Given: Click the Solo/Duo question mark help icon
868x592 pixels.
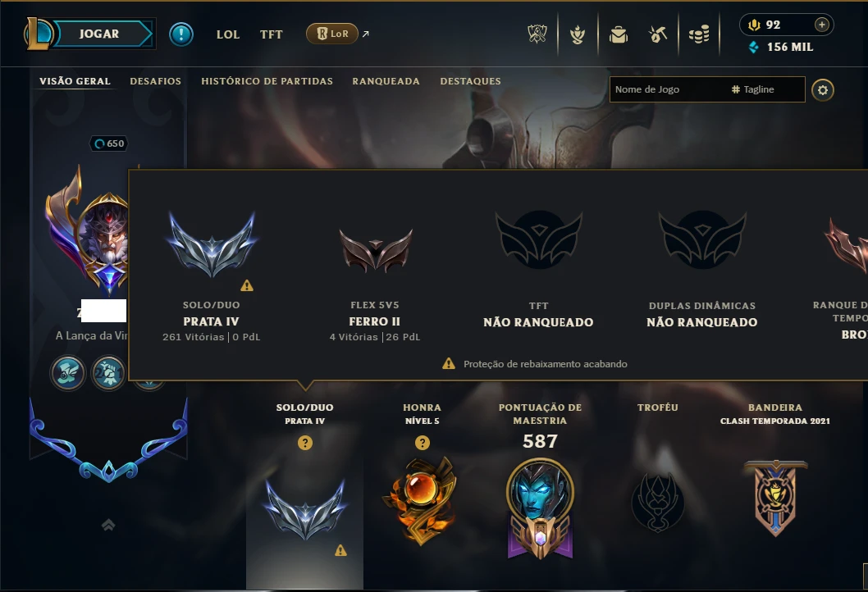Looking at the screenshot, I should coord(305,443).
